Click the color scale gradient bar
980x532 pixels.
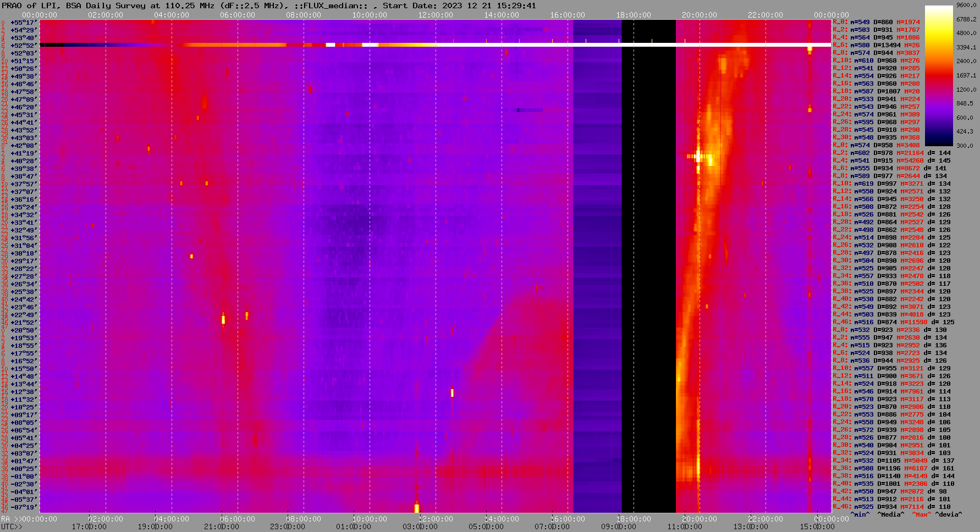point(939,76)
